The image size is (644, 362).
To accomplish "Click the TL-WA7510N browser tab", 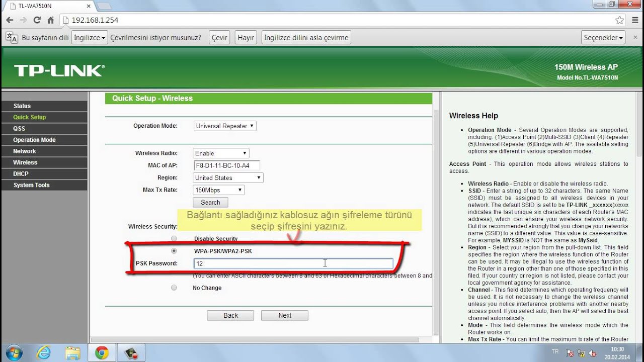I will point(48,6).
